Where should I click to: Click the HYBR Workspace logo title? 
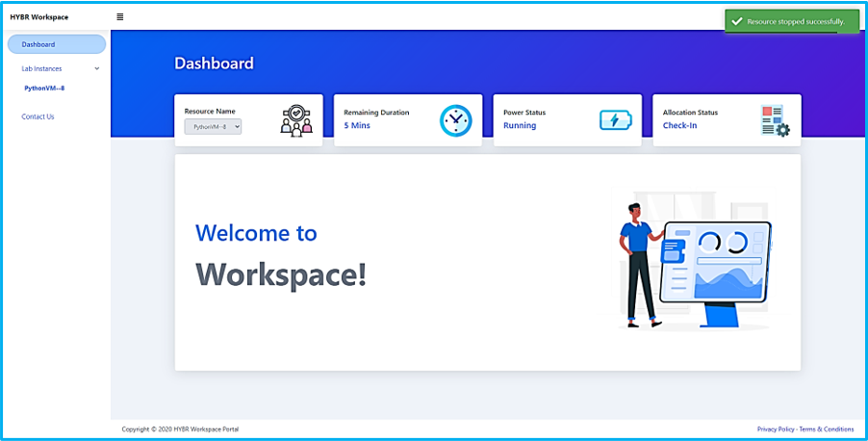(38, 16)
